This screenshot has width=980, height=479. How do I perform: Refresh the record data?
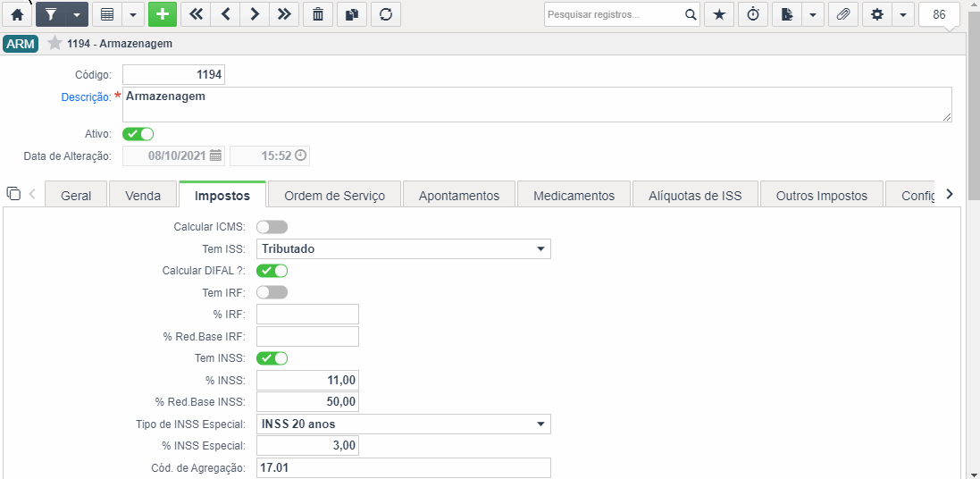coord(386,14)
